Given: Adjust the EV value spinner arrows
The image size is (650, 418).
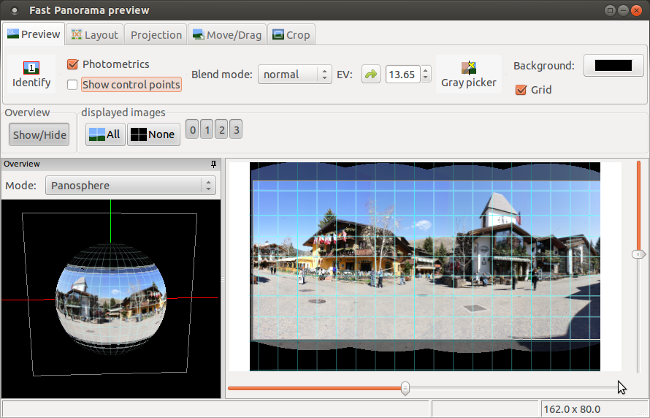Looking at the screenshot, I should (425, 74).
